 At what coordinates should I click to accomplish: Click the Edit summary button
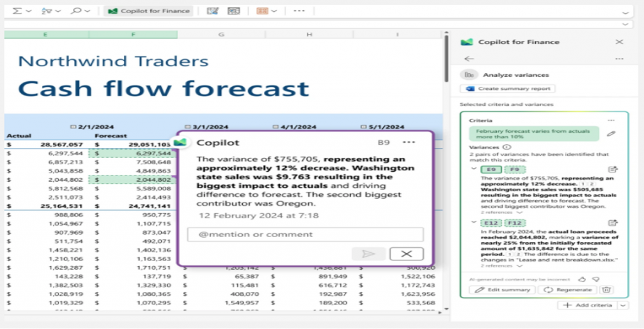502,290
